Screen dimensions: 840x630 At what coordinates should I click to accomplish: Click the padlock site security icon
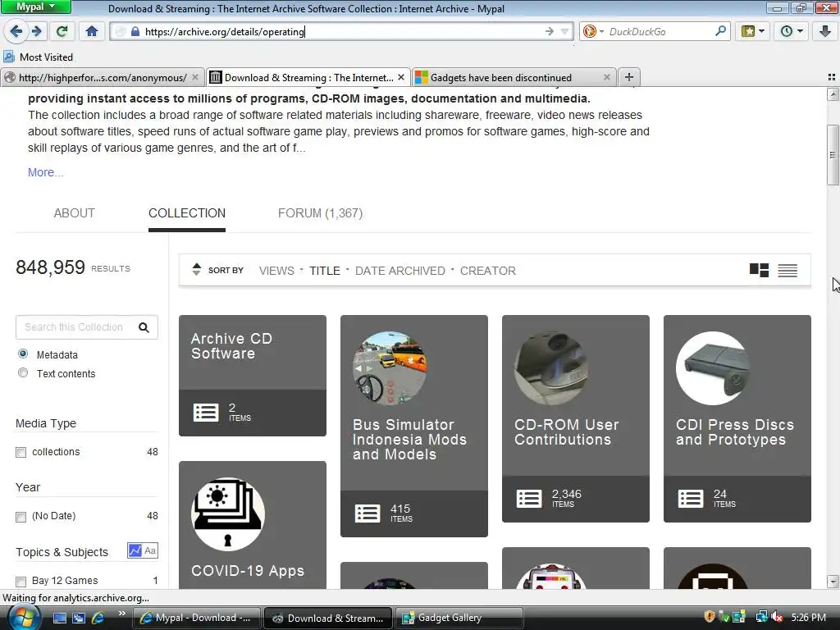[x=135, y=32]
